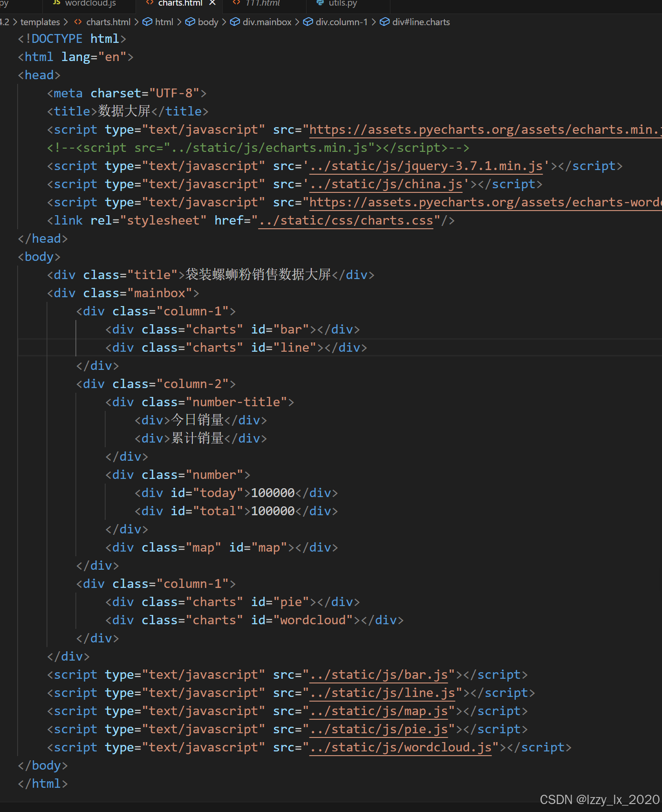
Task: Click the symbol icon before div#line.charts breadcrumb
Action: (384, 22)
